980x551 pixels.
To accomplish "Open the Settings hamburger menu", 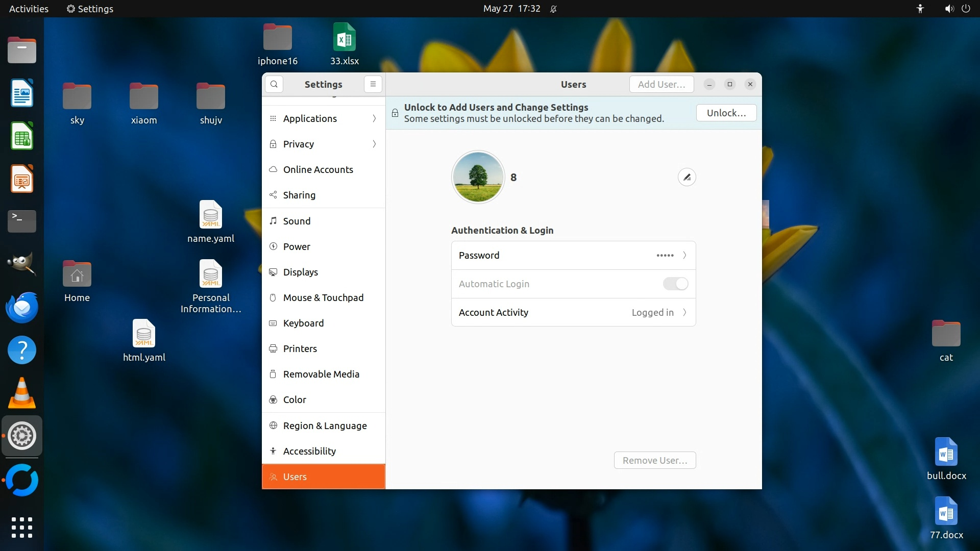I will [x=373, y=84].
